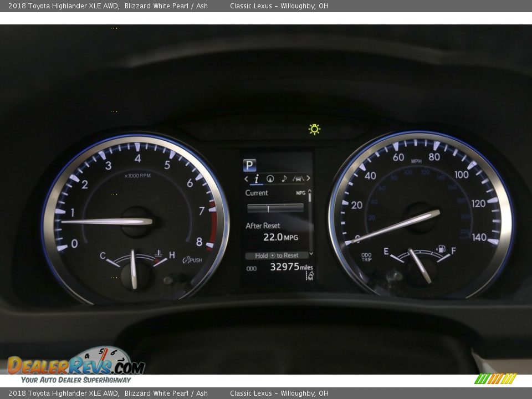
Task: Click the 'After Reset' label
Action: (263, 226)
